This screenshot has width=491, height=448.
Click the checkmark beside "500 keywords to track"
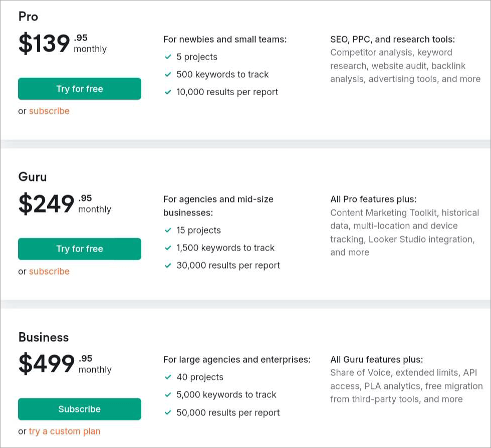(168, 75)
